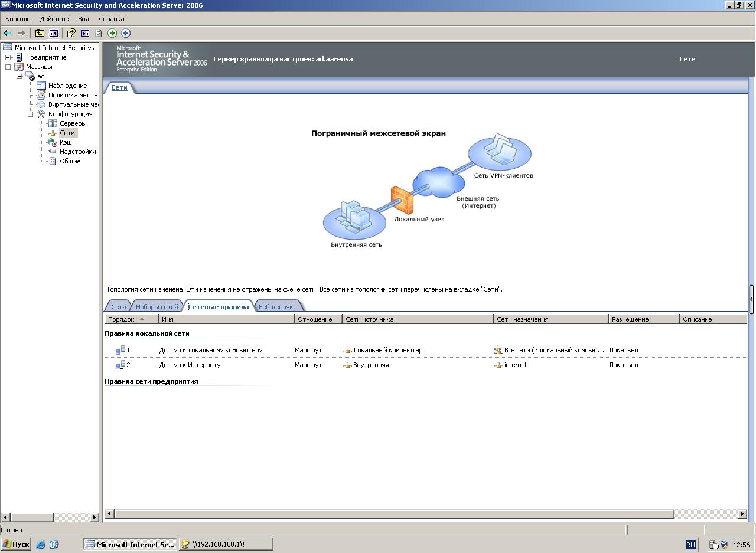
Task: Click the blue left-arrow toolbar icon
Action: (126, 33)
